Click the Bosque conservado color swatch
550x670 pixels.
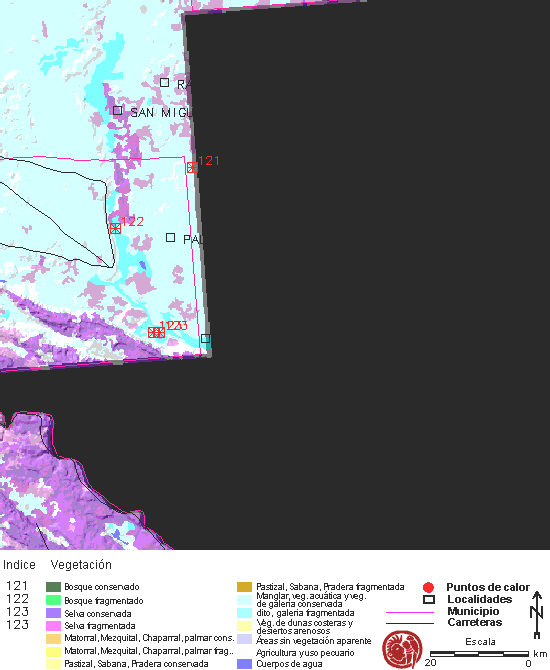(53, 587)
